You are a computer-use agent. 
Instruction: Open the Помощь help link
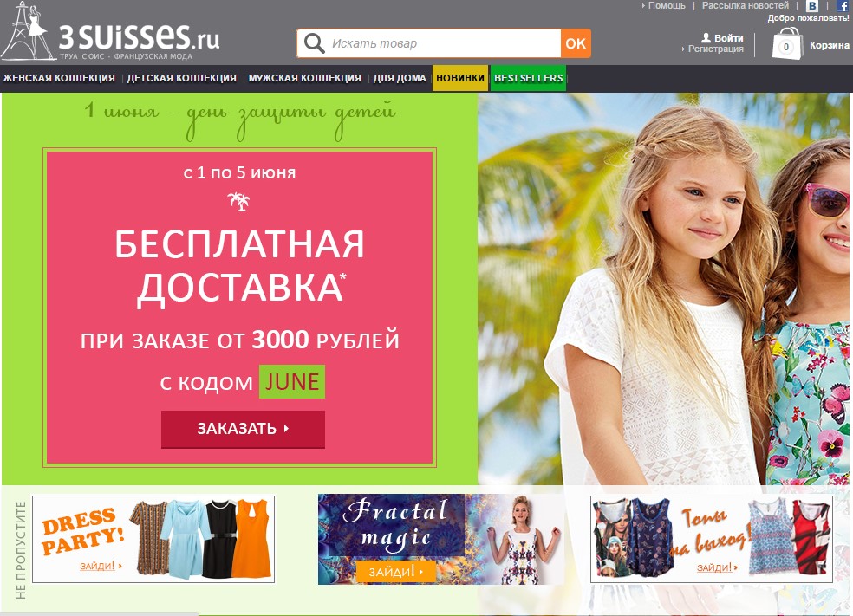pyautogui.click(x=667, y=5)
